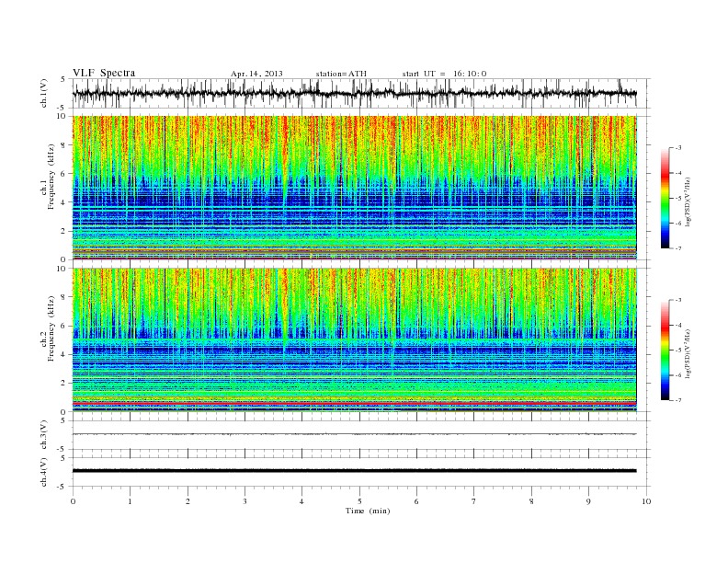Viewport: 728px width, 563px height.
Task: Click time-axis tick label "10" at the bottom
Action: click(x=646, y=501)
